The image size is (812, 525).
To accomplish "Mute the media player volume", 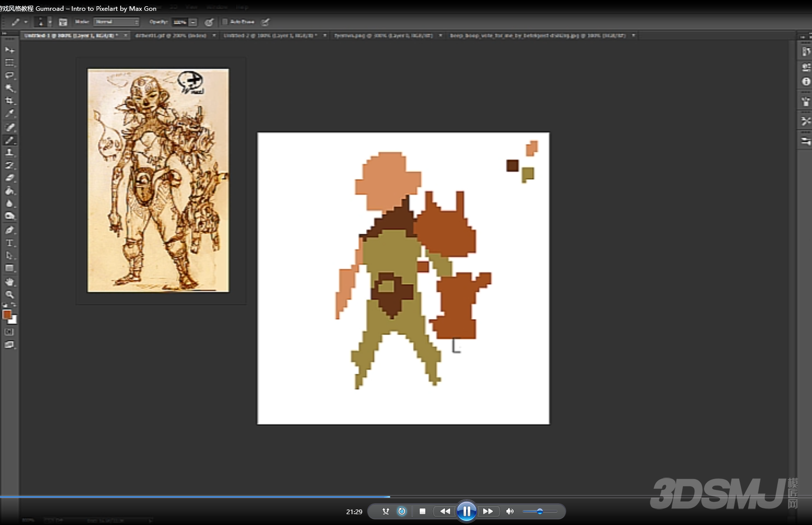I will coord(510,512).
